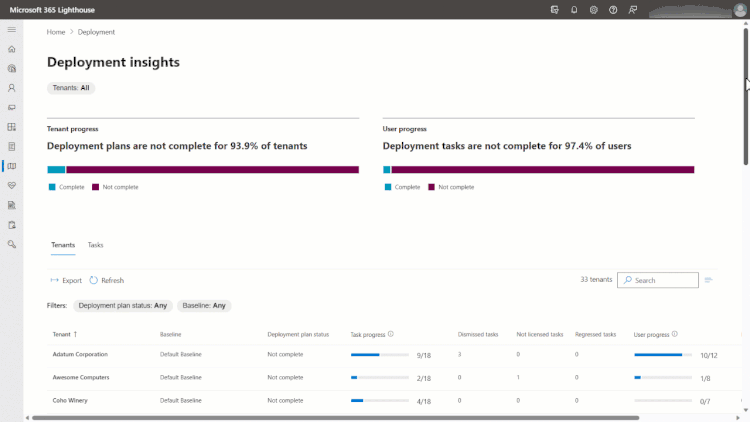Open the Users sidebar icon
Screen dimensions: 750x422
pyautogui.click(x=11, y=88)
